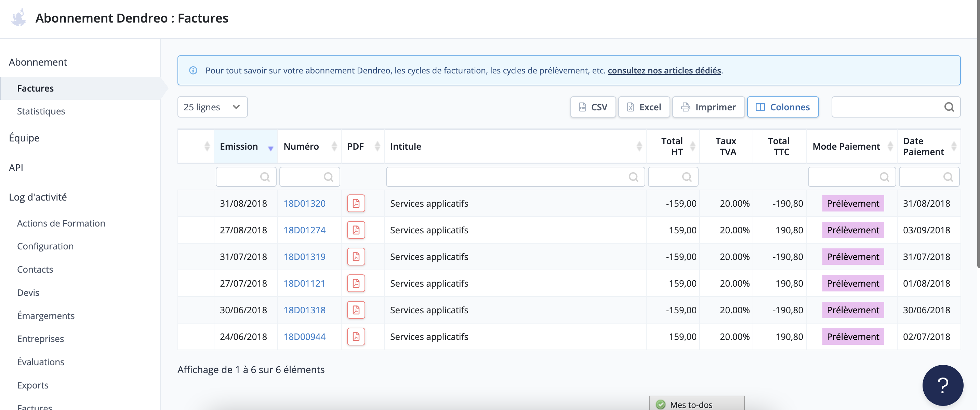Open the Colonnes column chooser
The width and height of the screenshot is (980, 410).
[x=783, y=107]
